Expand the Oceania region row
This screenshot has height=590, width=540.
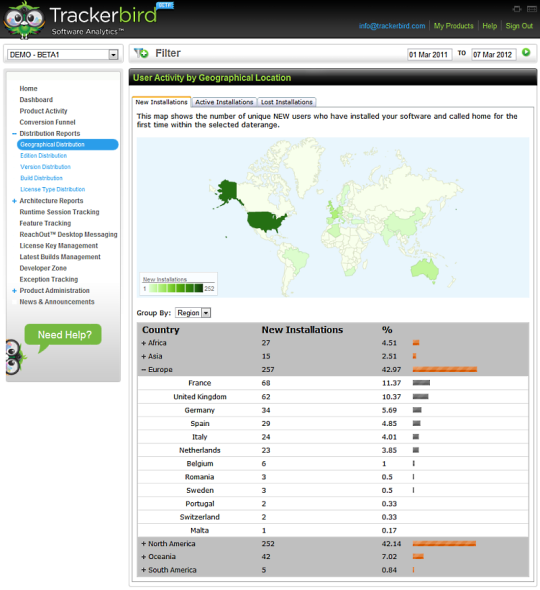[x=143, y=557]
